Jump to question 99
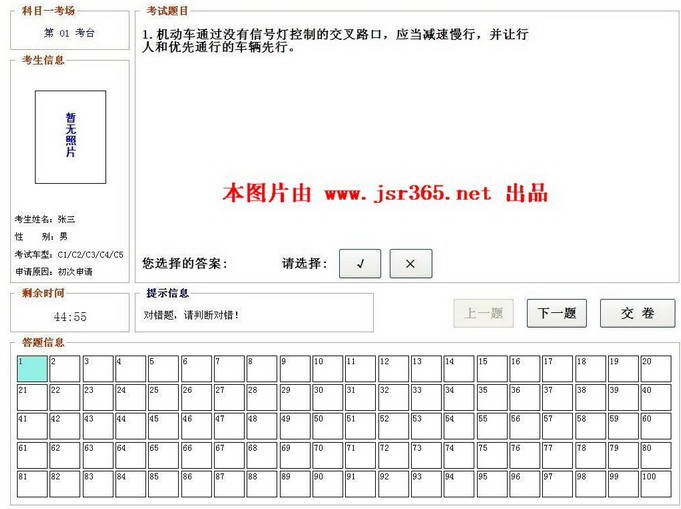The width and height of the screenshot is (681, 509). [623, 484]
